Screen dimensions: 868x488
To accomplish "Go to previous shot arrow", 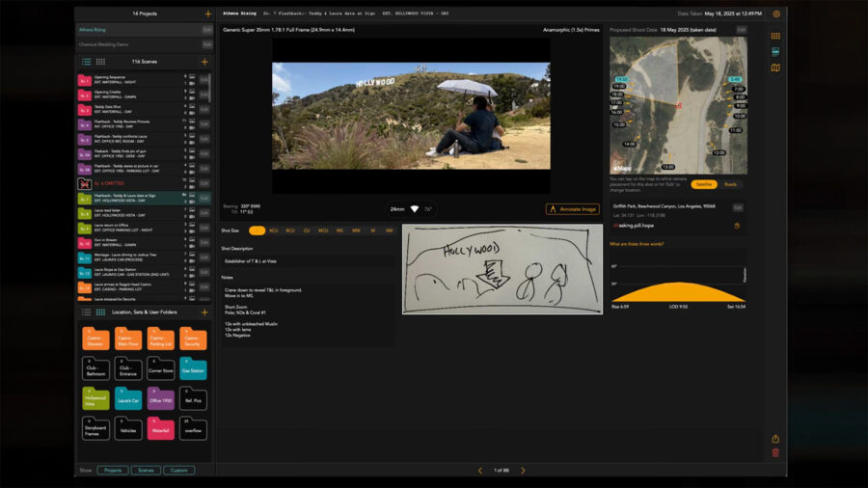I will point(480,471).
